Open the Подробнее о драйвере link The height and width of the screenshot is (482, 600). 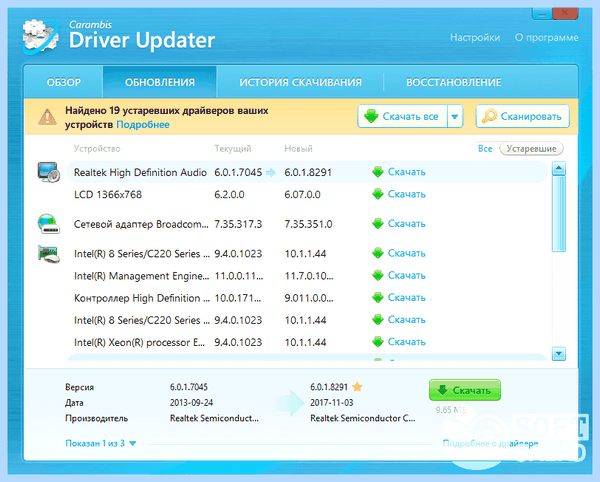click(x=490, y=443)
